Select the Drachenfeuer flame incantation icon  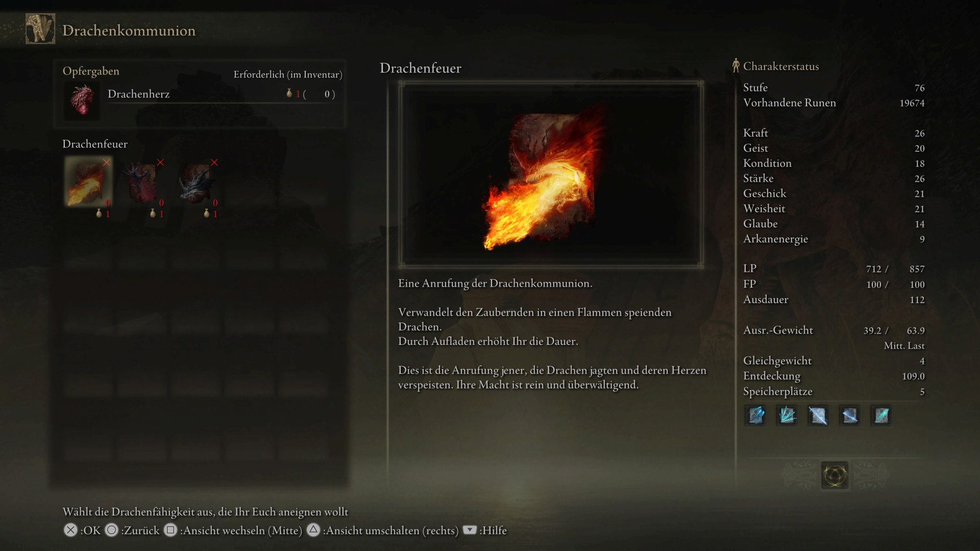pyautogui.click(x=89, y=181)
